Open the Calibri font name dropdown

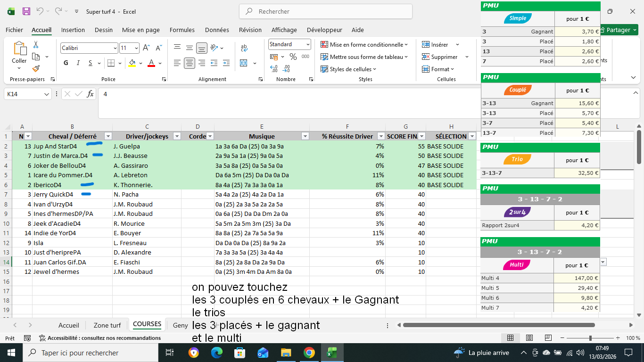[x=115, y=48]
